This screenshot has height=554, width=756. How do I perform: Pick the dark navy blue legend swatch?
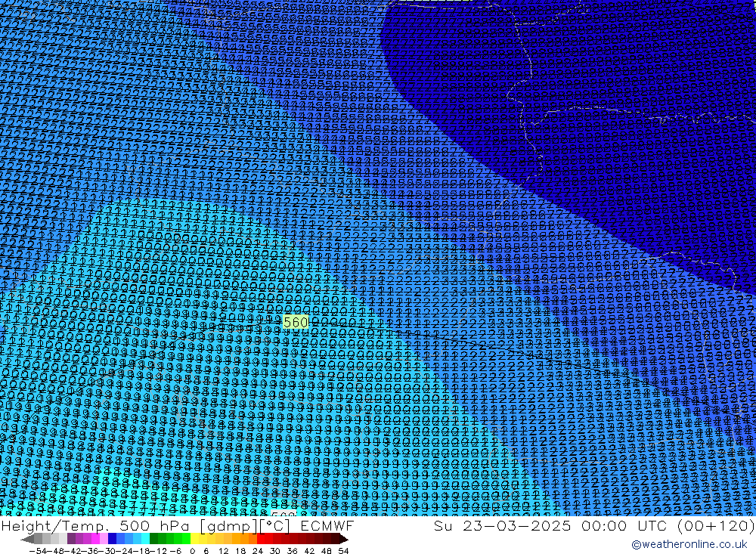tap(112, 539)
